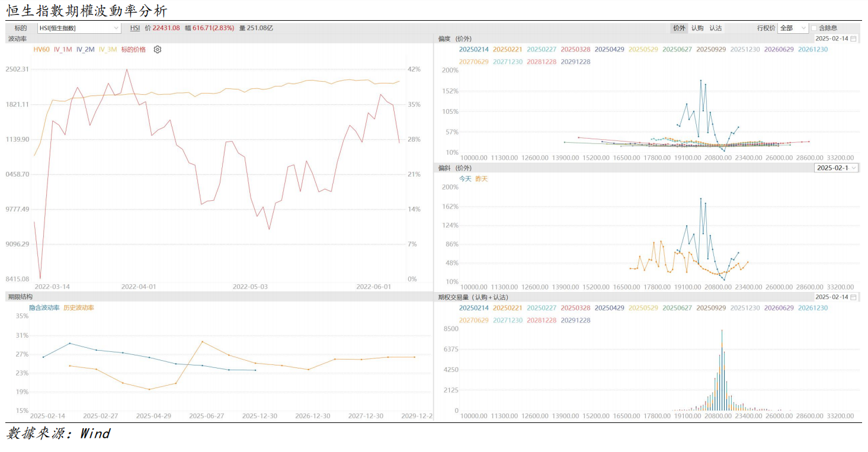Toggle HV60 series in volatility legend
Image resolution: width=868 pixels, height=452 pixels.
point(41,50)
